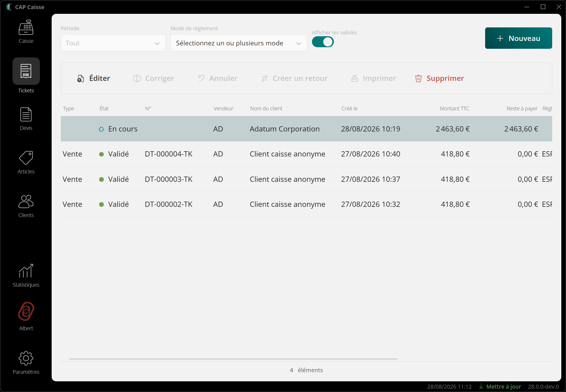Select ticket DT-000002-TK
The width and height of the screenshot is (566, 392).
(306, 204)
